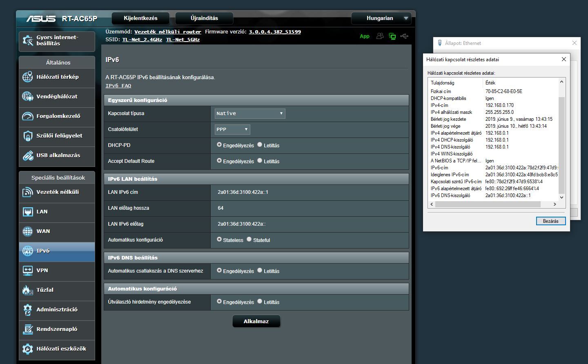Image resolution: width=588 pixels, height=364 pixels.
Task: Open the Hálózati eszközök tools icon
Action: 28,348
